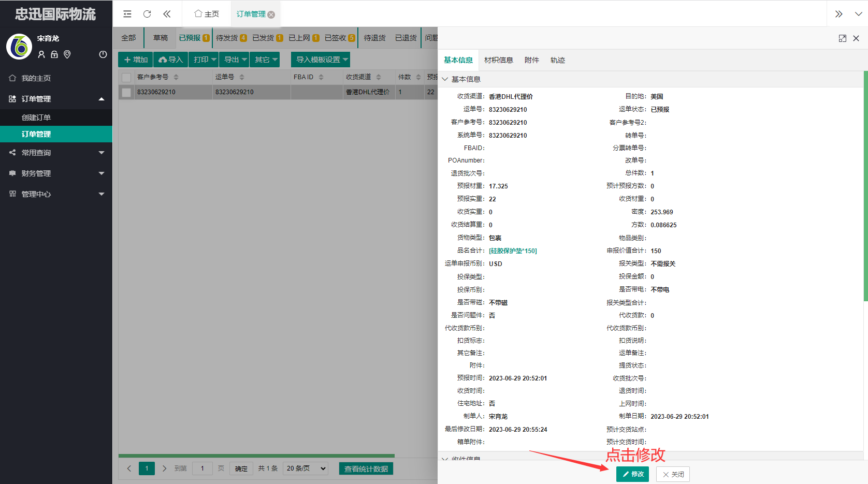Toggle the select-all checkbox in table header
This screenshot has height=484, width=868.
click(x=126, y=78)
